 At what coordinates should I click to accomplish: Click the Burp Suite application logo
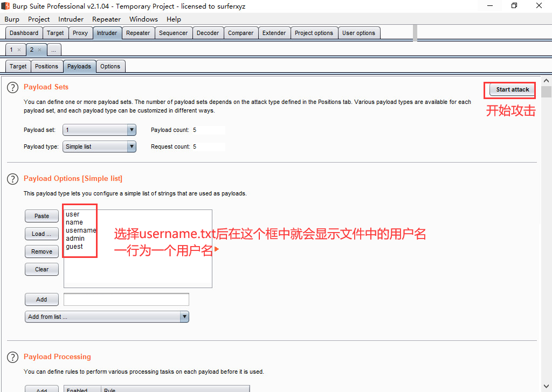pyautogui.click(x=5, y=6)
